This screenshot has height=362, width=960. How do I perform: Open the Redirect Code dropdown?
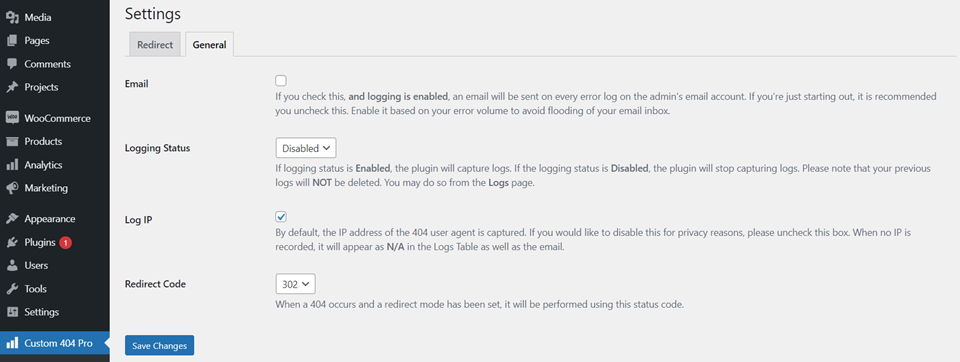click(296, 284)
